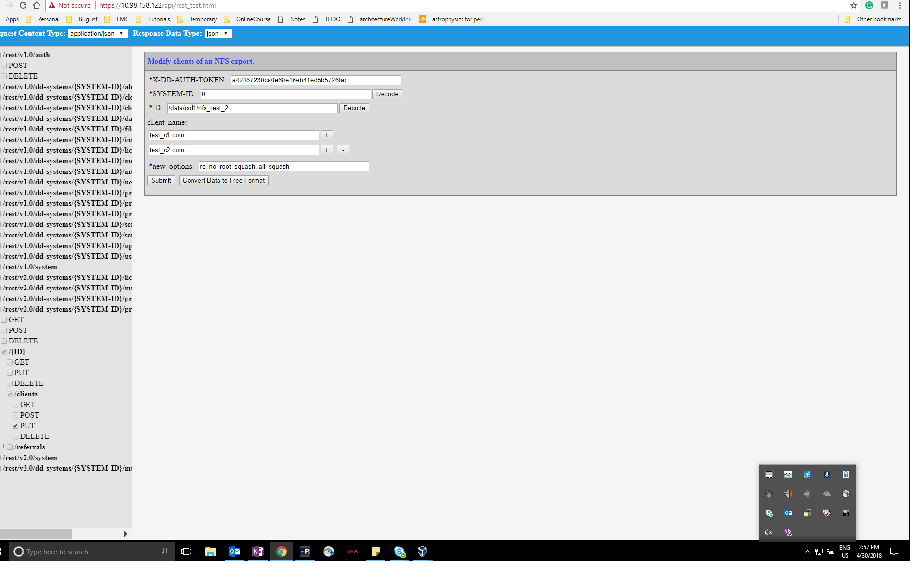Open the VMware V tray icon

(769, 494)
